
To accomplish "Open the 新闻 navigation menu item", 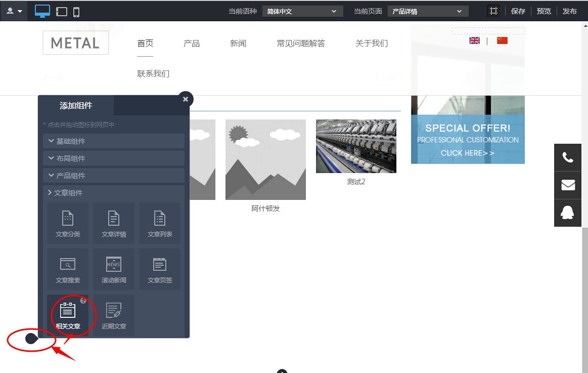I will point(238,44).
